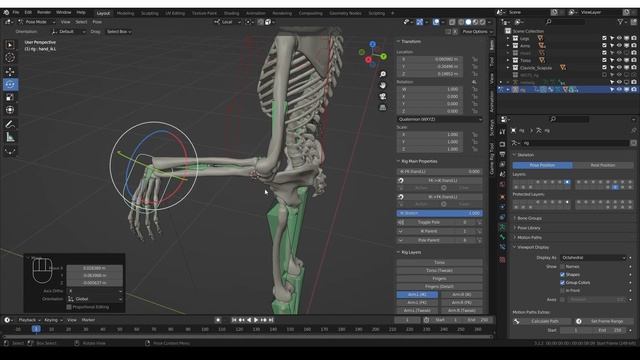Click the Breakdowner pose tool

pyautogui.click(x=10, y=151)
